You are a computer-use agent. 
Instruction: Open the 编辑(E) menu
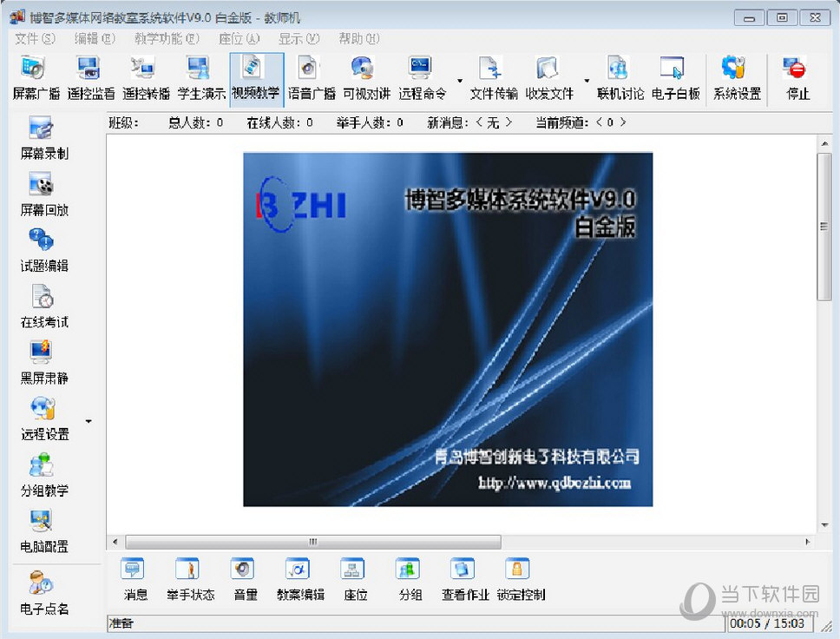pyautogui.click(x=95, y=38)
